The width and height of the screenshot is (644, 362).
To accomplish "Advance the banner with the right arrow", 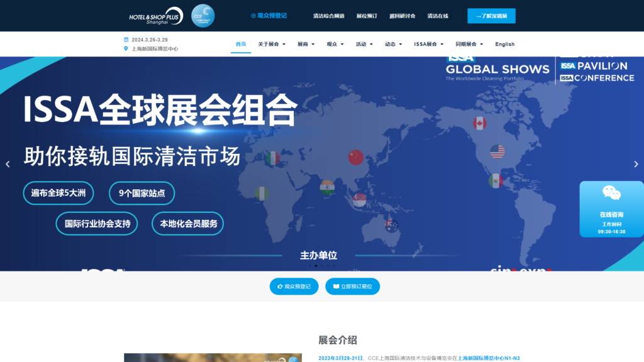I will pyautogui.click(x=636, y=164).
